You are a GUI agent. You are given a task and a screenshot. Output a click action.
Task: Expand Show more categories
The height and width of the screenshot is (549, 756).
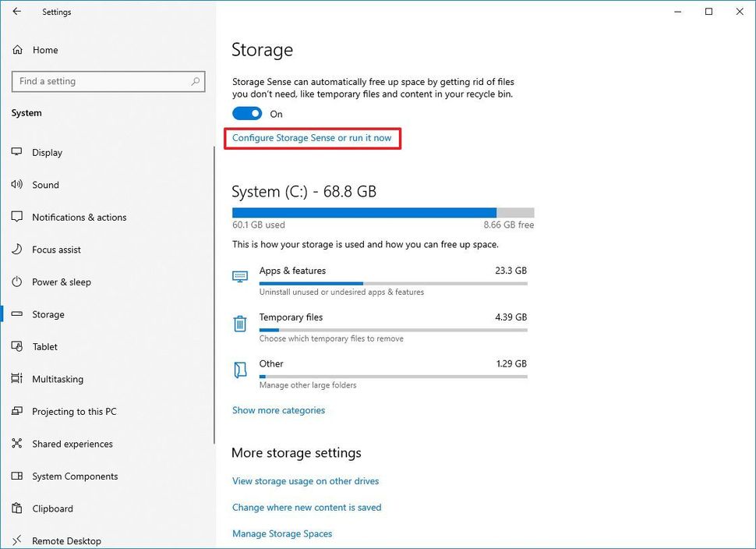coord(278,410)
